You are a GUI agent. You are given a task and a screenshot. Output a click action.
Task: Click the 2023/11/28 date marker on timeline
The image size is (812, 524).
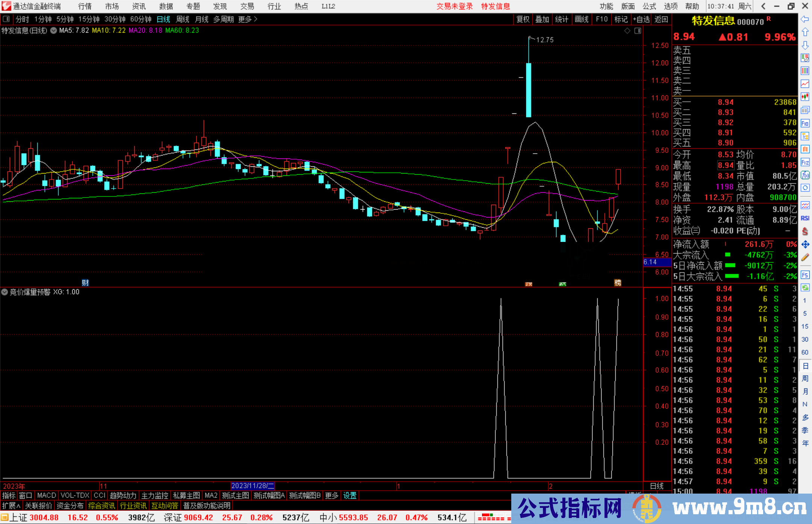[253, 486]
